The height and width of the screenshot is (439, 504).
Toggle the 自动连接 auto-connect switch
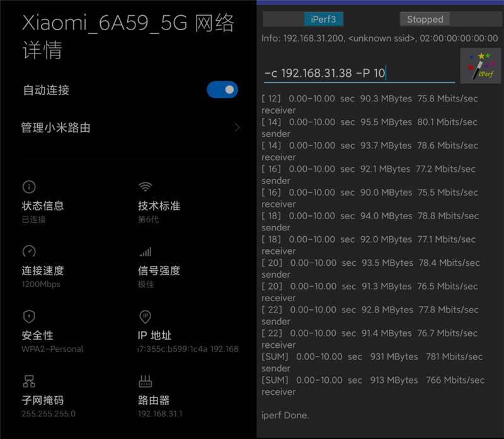tap(222, 89)
